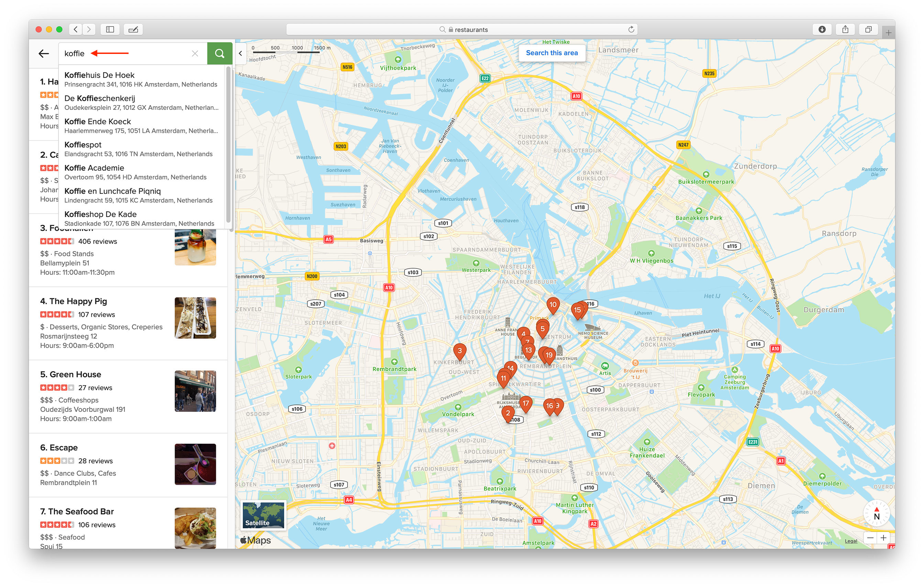Click map pin number 10
The image size is (924, 587).
click(553, 305)
